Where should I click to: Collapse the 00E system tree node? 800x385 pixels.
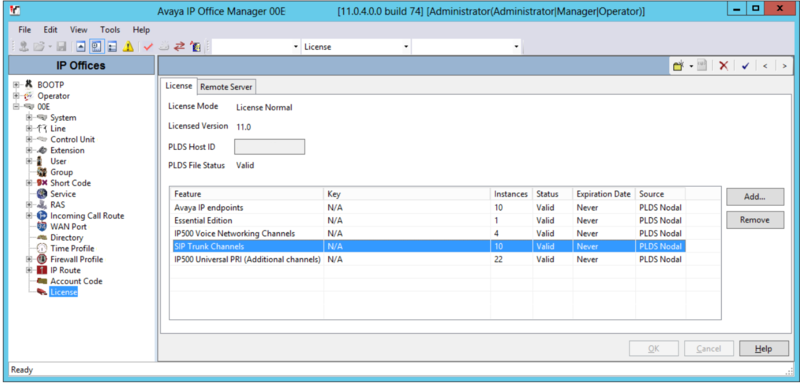[x=16, y=107]
